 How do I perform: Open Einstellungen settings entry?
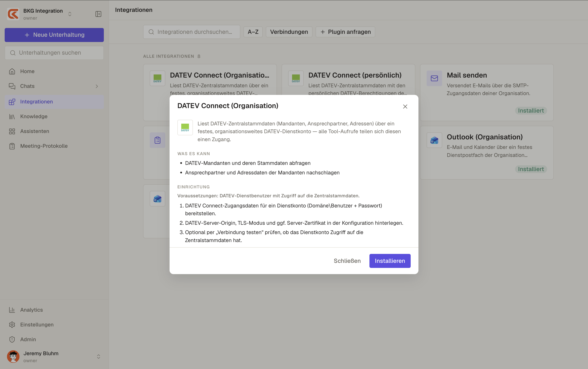[x=54, y=325]
